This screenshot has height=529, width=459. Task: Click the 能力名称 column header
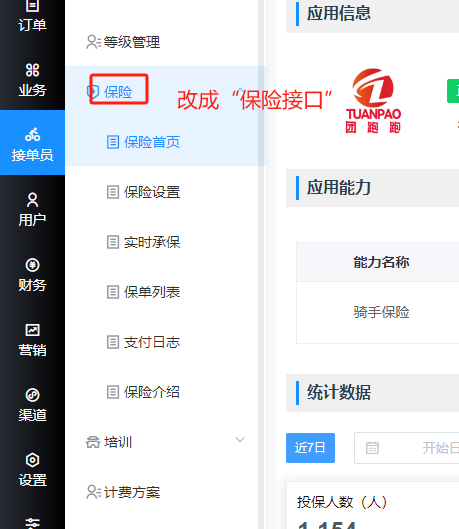[x=381, y=262]
